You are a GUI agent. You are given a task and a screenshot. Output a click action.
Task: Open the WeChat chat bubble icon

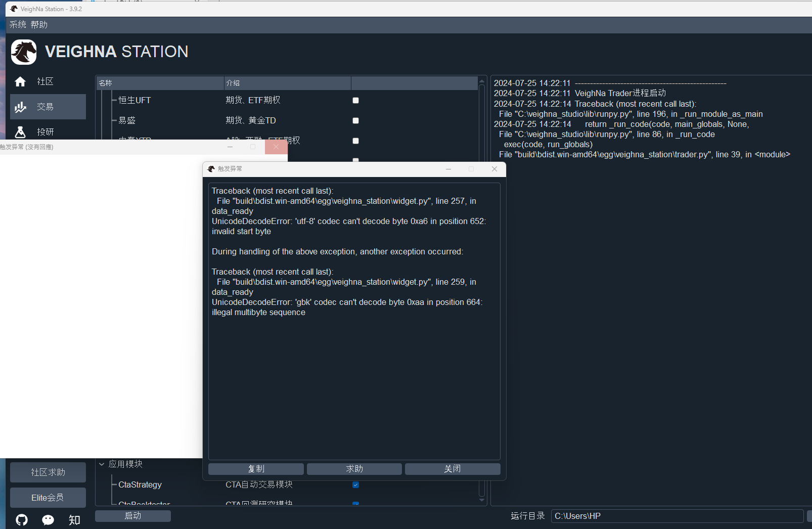coord(48,519)
